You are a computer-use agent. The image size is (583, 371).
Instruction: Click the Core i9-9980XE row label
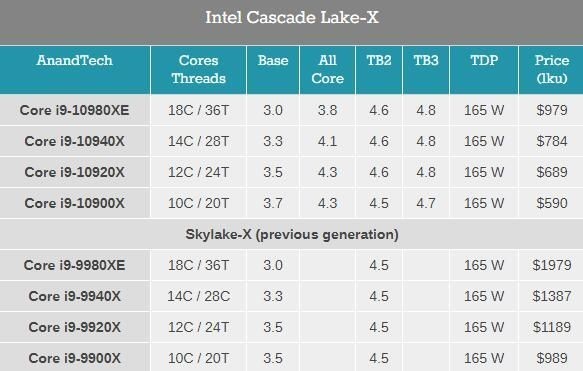point(74,265)
